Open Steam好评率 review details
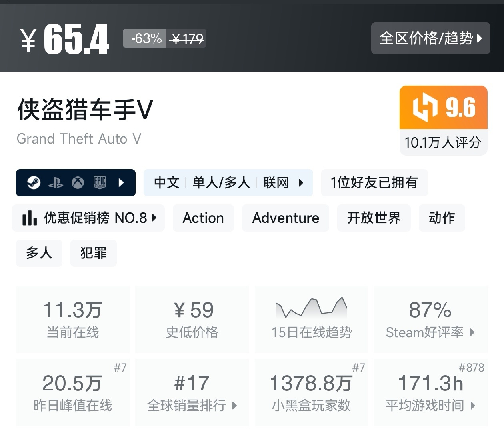The image size is (504, 436). [430, 319]
